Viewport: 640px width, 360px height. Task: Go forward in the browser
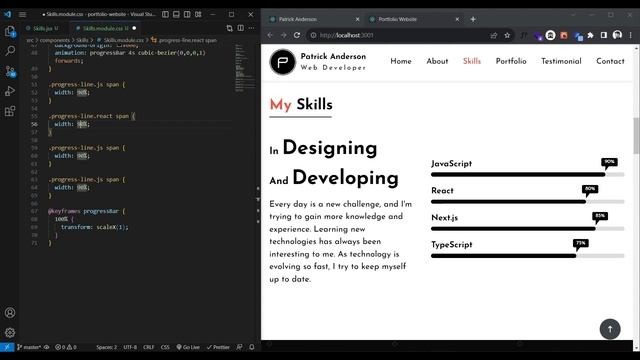tap(284, 36)
